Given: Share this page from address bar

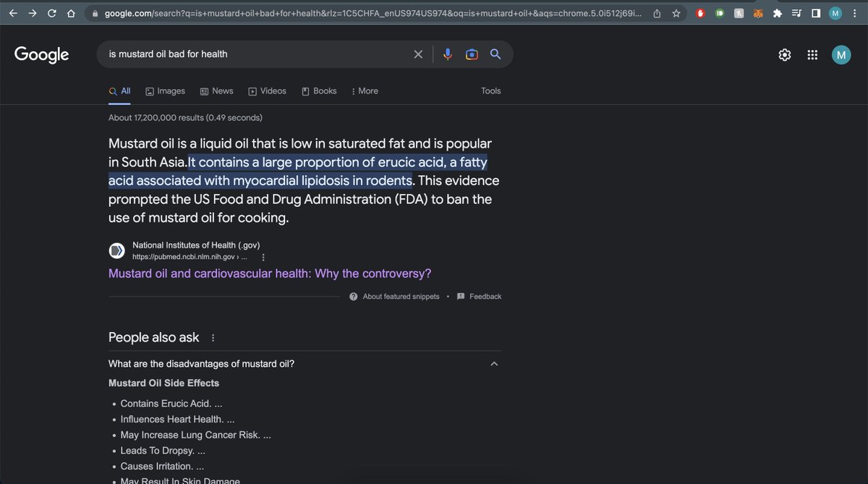Looking at the screenshot, I should [x=657, y=14].
